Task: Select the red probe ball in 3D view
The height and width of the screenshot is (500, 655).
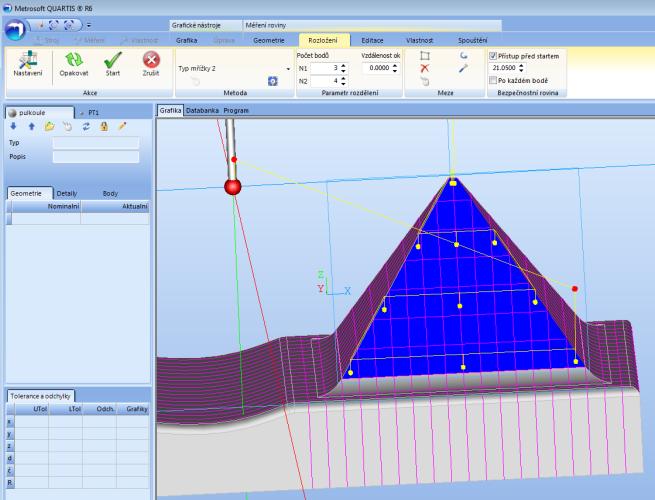Action: (x=233, y=187)
